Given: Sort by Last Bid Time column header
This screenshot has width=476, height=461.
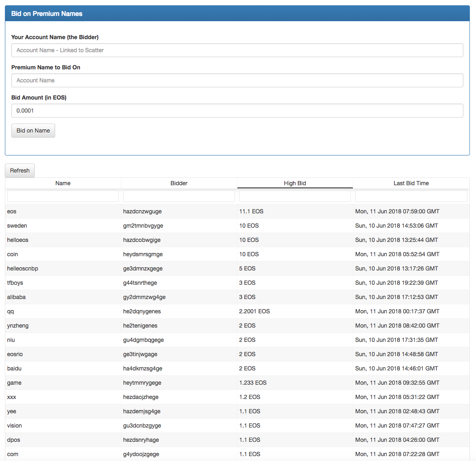Looking at the screenshot, I should (x=411, y=183).
